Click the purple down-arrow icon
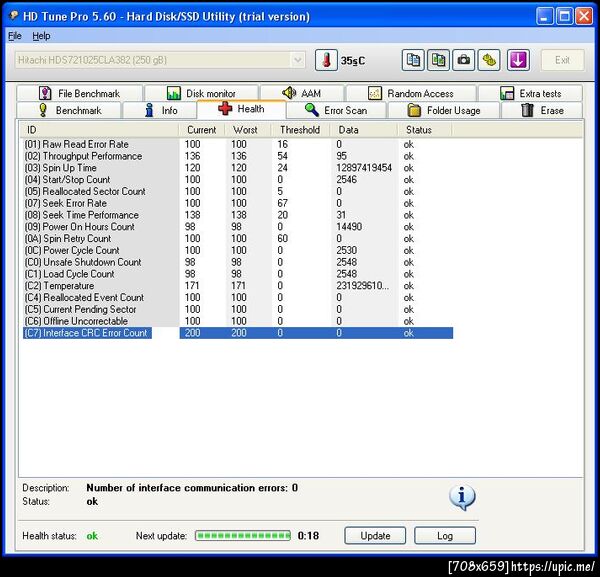This screenshot has width=600, height=577. (x=518, y=60)
